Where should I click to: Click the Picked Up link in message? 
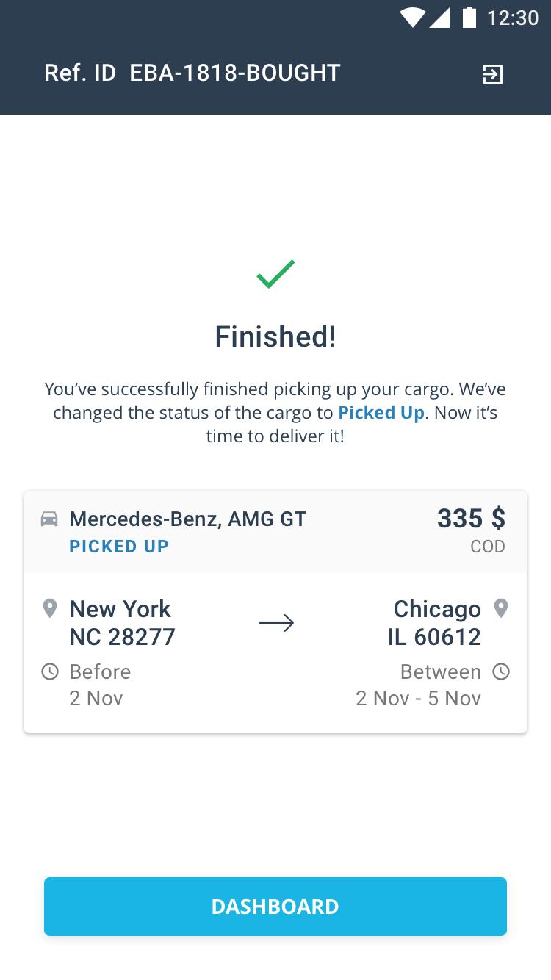click(x=381, y=413)
